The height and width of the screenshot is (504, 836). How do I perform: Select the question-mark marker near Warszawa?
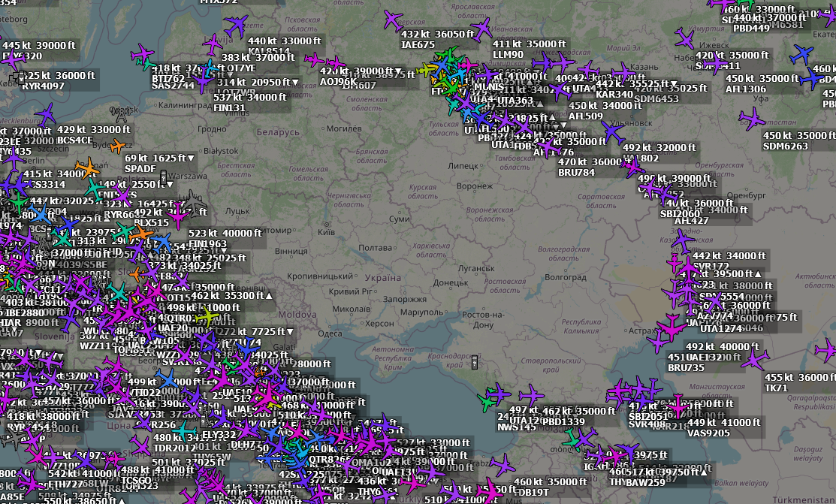163,177
